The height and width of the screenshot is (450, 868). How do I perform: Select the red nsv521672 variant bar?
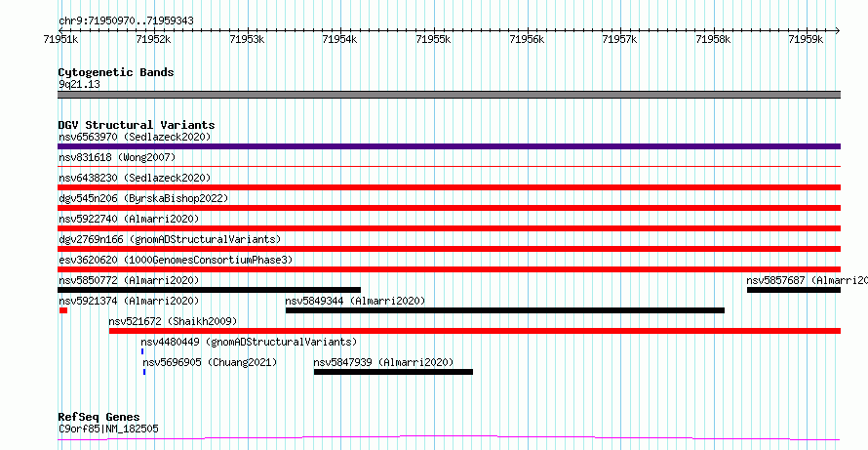[475, 331]
